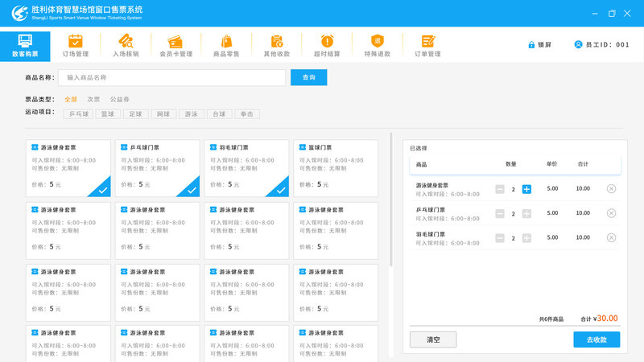Open 订场管理 venue booking management
Image resolution: width=644 pixels, height=362 pixels.
click(76, 46)
